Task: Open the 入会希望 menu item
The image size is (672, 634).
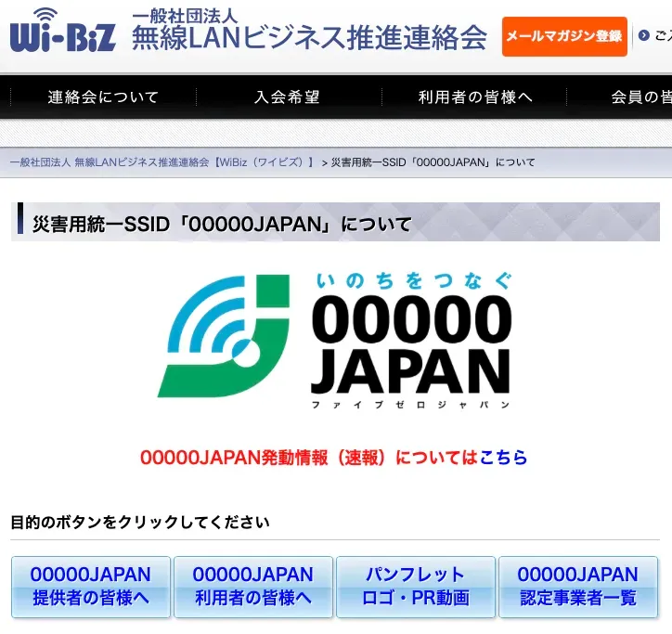Action: (288, 97)
